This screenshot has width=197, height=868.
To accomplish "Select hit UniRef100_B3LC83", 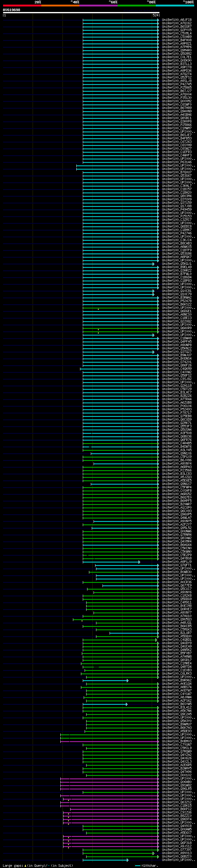I will pyautogui.click(x=177, y=474).
